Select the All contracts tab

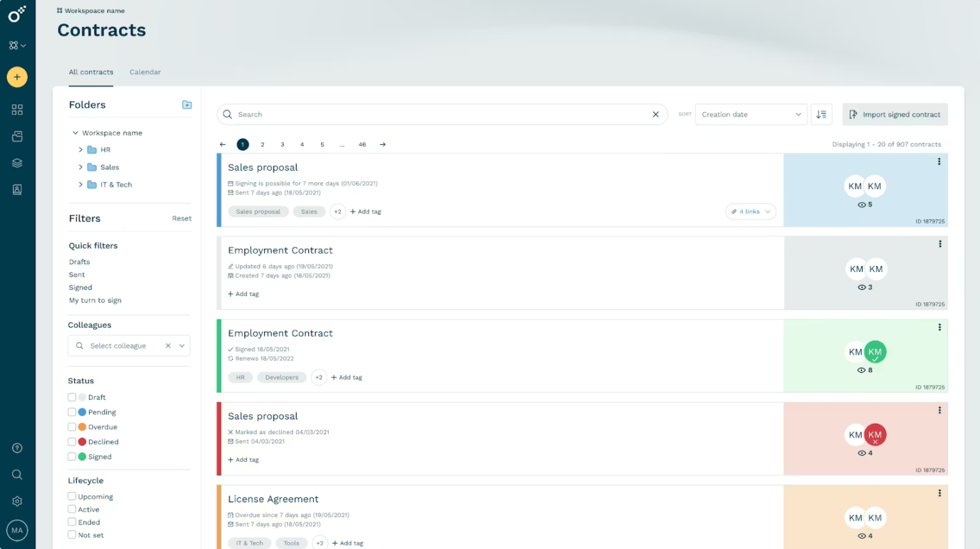(x=91, y=72)
